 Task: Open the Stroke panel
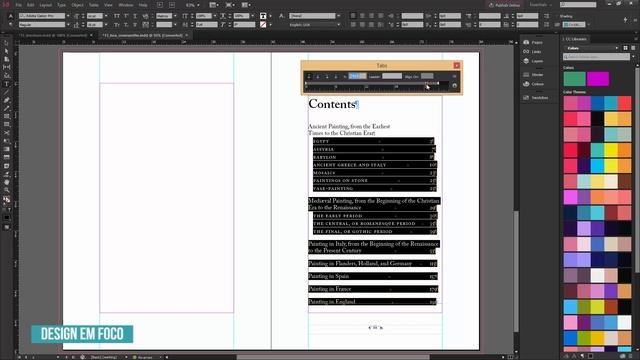point(533,75)
